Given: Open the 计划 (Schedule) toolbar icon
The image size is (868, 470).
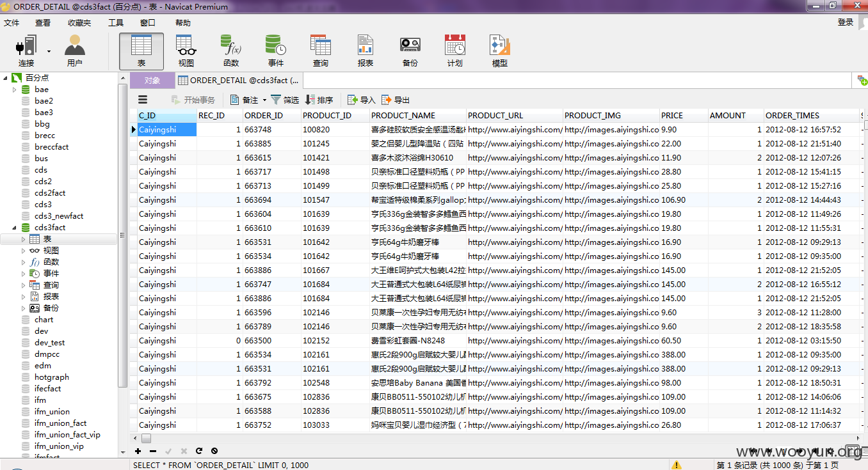Looking at the screenshot, I should (x=455, y=51).
